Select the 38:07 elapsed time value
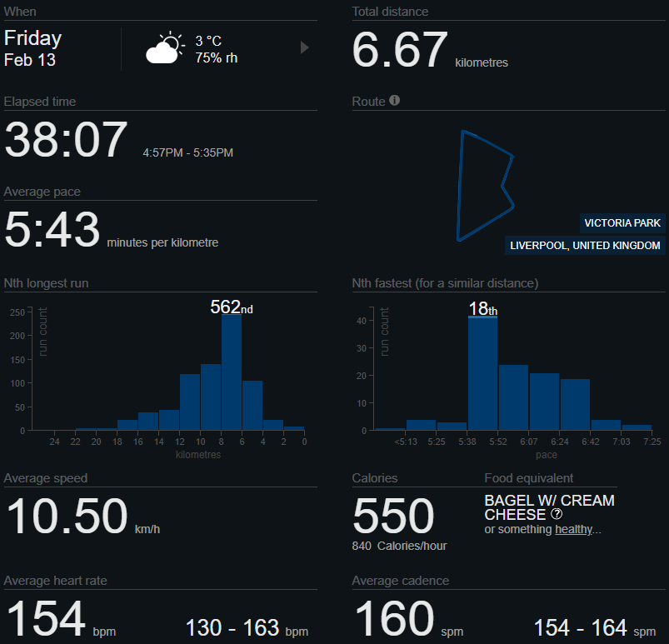669x644 pixels. pos(67,140)
